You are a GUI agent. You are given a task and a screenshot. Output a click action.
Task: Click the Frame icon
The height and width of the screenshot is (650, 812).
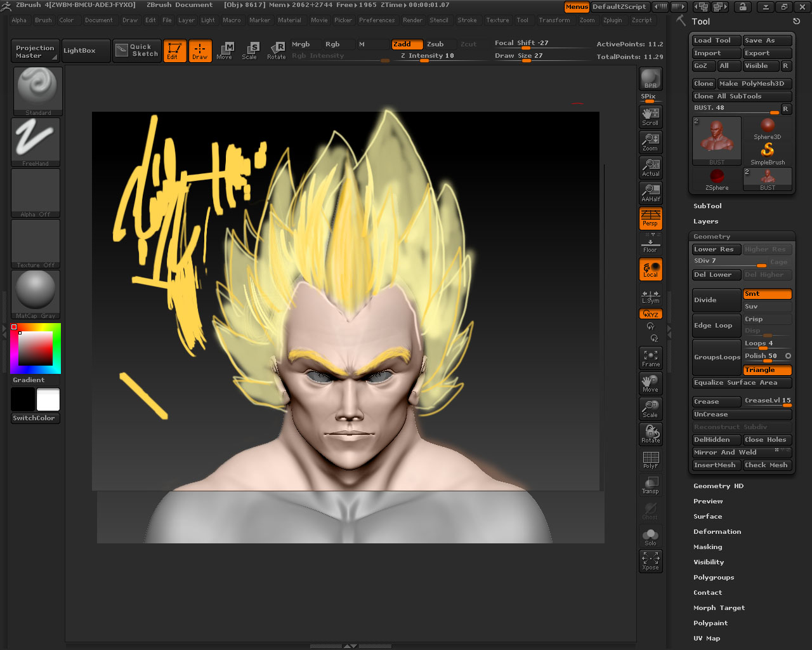click(650, 358)
